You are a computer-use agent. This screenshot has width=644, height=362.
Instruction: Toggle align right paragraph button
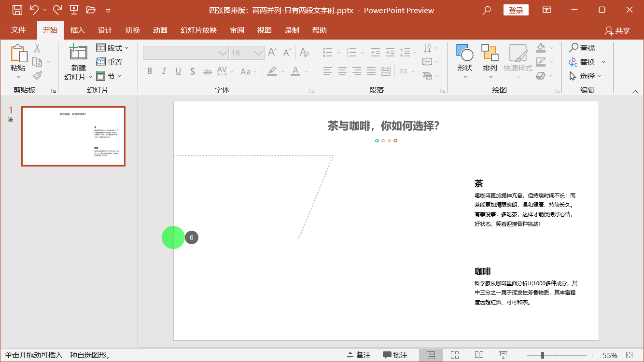pyautogui.click(x=357, y=71)
